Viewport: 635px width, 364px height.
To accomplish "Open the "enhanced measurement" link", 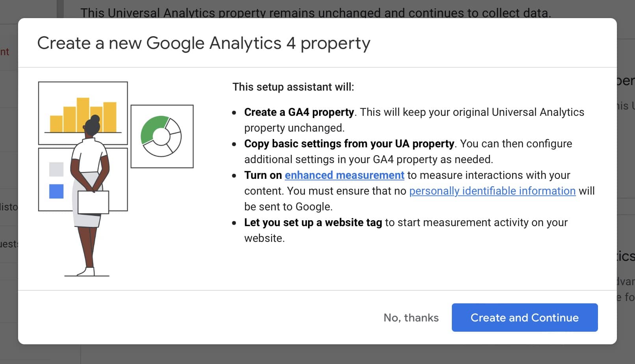I will (344, 175).
